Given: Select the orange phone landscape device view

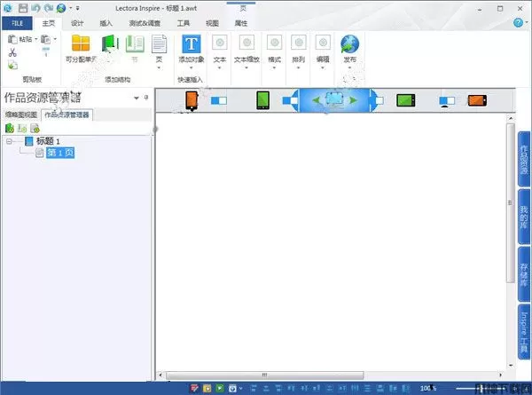Looking at the screenshot, I should click(477, 100).
